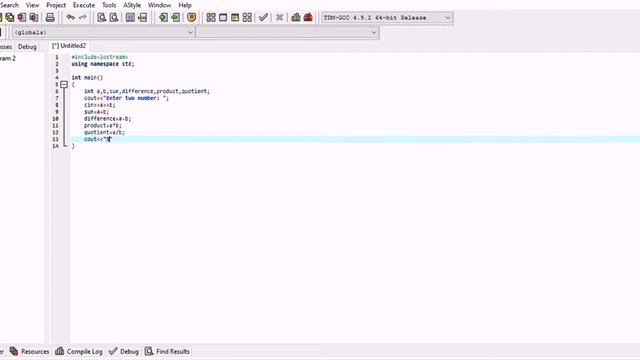Open the Search menu
The width and height of the screenshot is (640, 360).
pyautogui.click(x=9, y=5)
